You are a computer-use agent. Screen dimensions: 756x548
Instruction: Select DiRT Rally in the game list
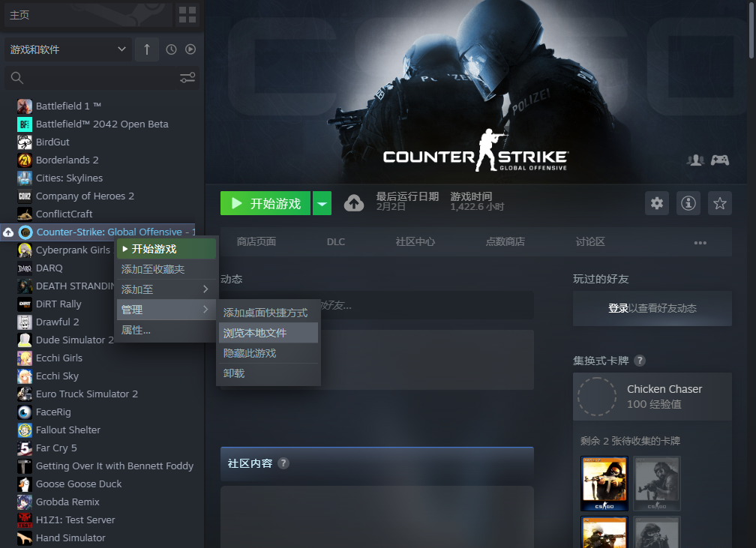click(58, 304)
